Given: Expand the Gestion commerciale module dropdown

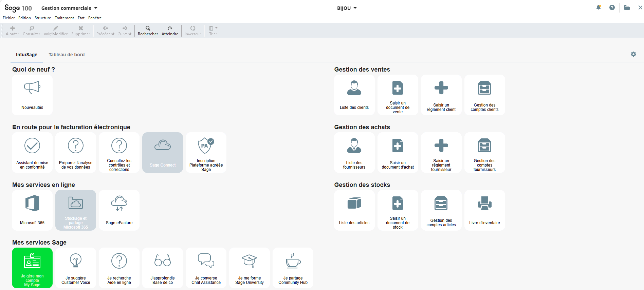Looking at the screenshot, I should coord(69,8).
